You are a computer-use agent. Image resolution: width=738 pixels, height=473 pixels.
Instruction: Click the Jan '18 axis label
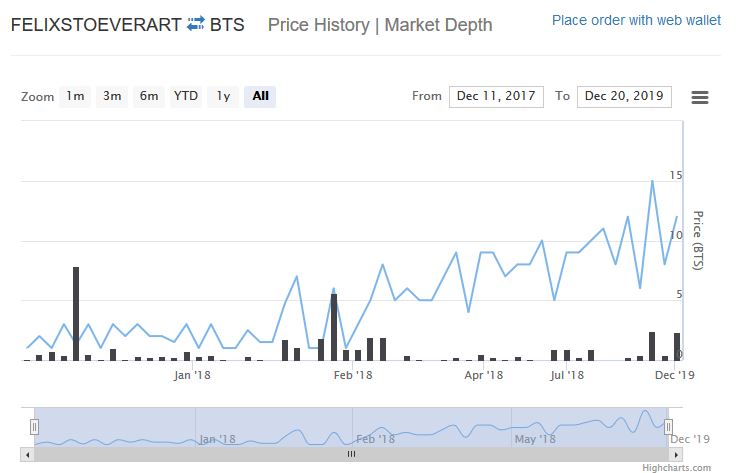click(192, 375)
